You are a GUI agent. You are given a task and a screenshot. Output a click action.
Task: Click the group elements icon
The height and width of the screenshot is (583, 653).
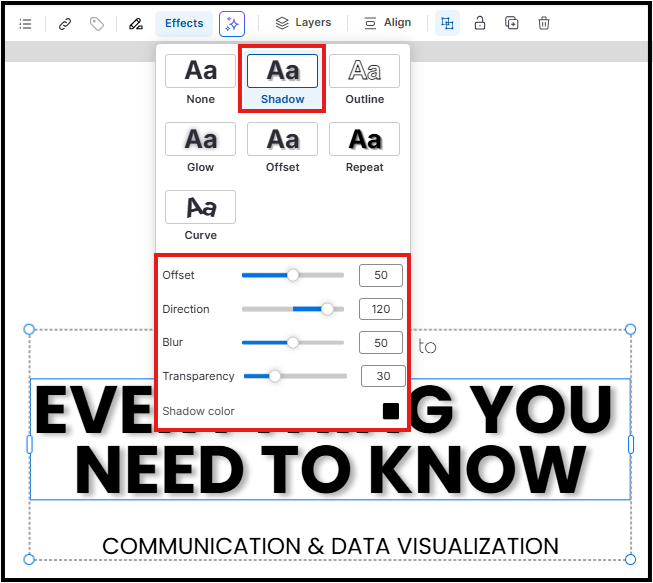[x=447, y=23]
